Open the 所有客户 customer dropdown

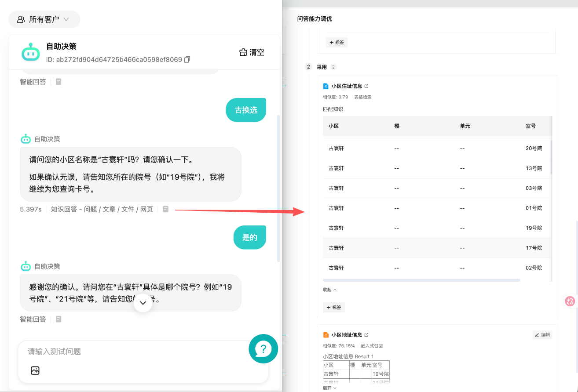tap(44, 19)
